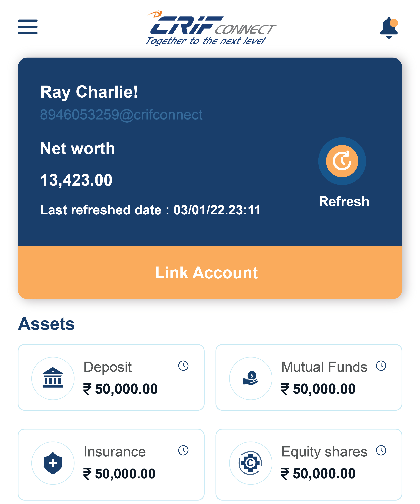Tap the clock icon on Equity shares card
Viewport: 420px width, 504px height.
381,450
